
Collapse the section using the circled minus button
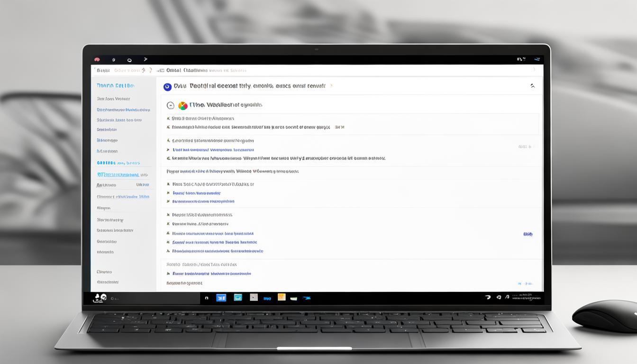click(x=171, y=105)
